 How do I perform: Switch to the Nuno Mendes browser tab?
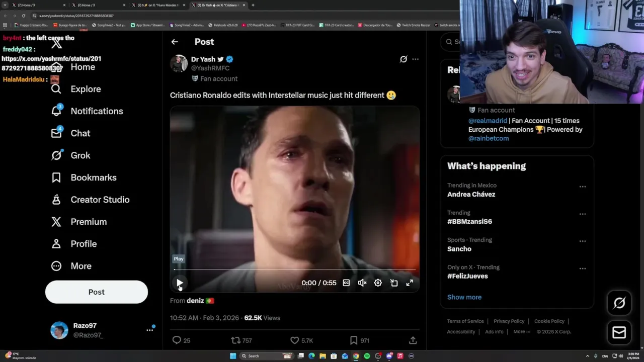point(158,5)
